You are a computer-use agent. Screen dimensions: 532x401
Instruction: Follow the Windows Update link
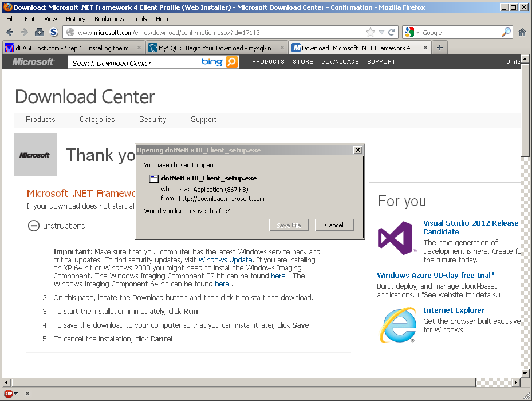coord(225,260)
